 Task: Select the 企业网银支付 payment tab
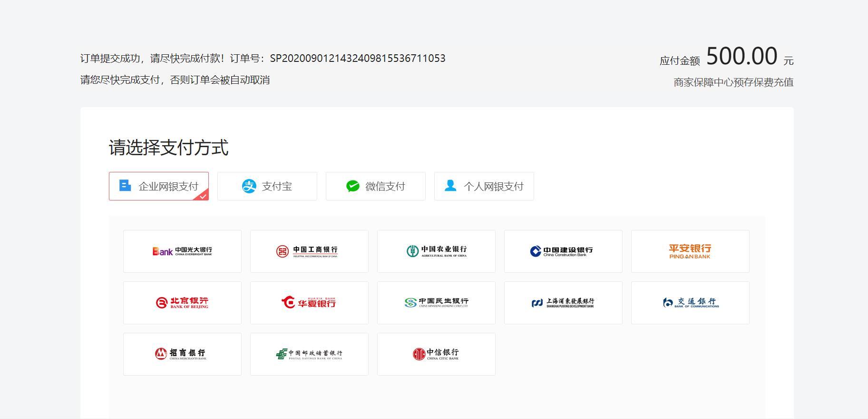tap(158, 186)
